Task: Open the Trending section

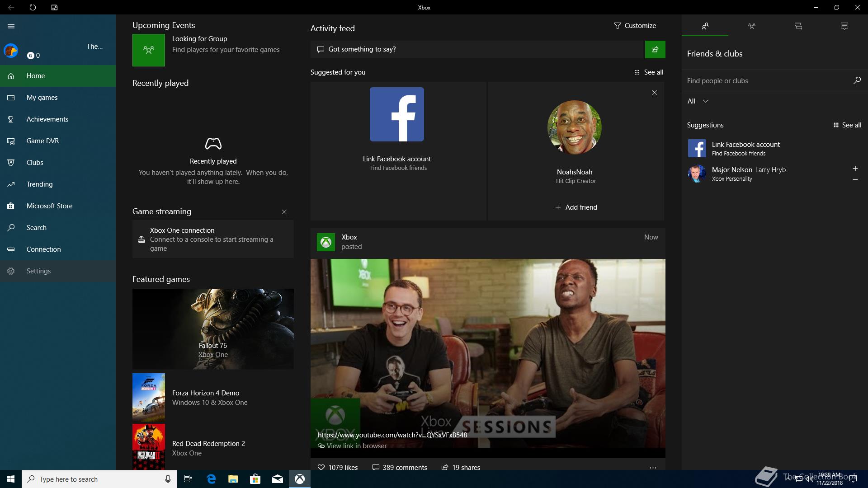Action: (x=58, y=184)
